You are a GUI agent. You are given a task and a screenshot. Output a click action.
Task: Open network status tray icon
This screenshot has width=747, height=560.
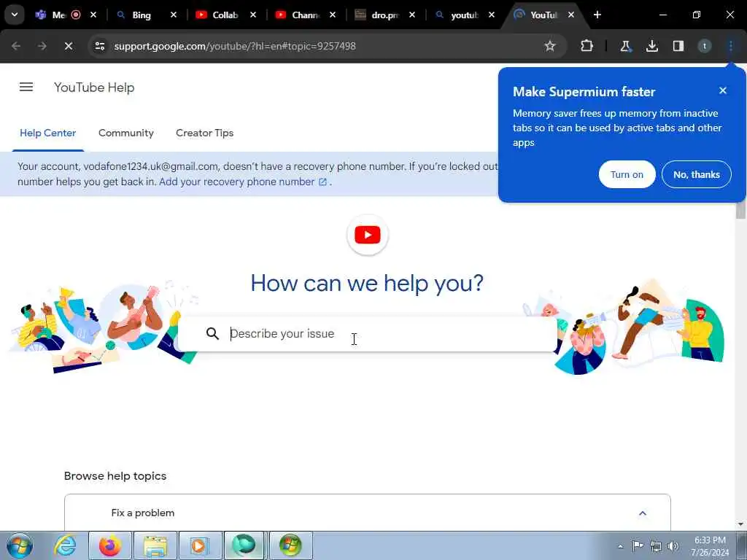656,545
